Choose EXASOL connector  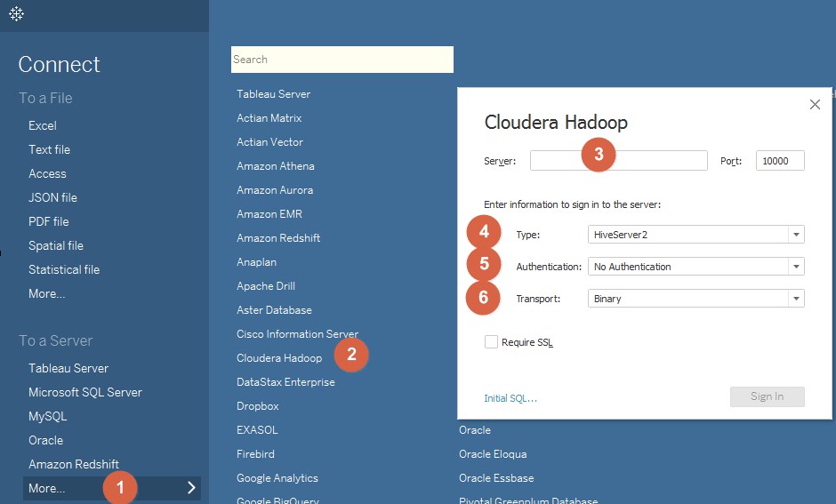257,430
